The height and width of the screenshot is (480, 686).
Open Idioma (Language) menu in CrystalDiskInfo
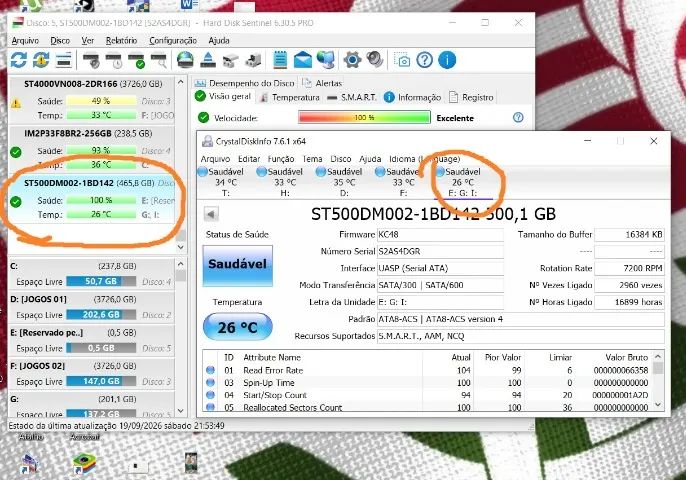pyautogui.click(x=424, y=159)
